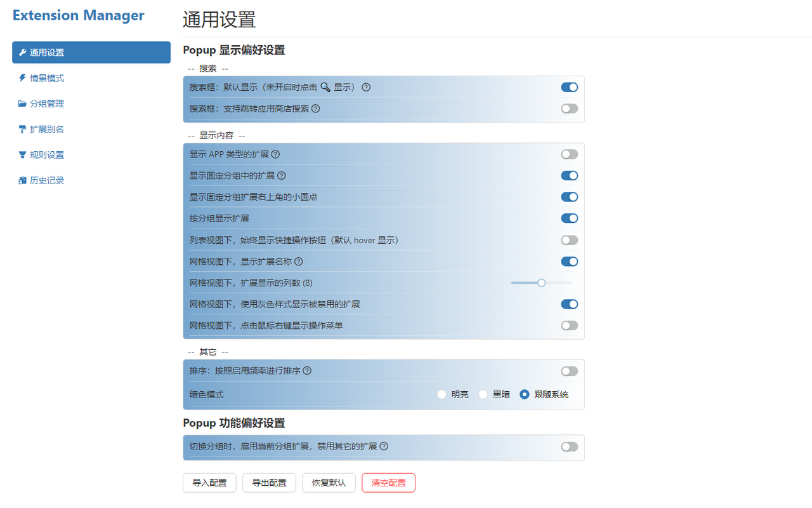The width and height of the screenshot is (812, 508).
Task: Disable the 按分组显示扩展 switch
Action: [x=569, y=218]
